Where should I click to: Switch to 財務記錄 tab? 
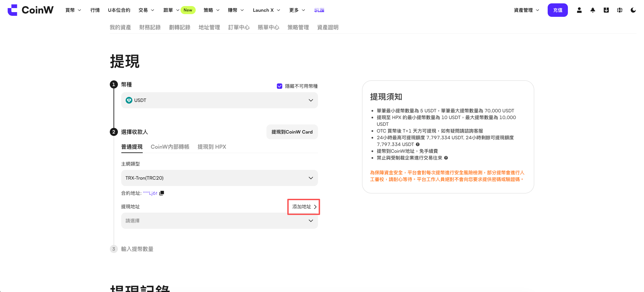[150, 27]
